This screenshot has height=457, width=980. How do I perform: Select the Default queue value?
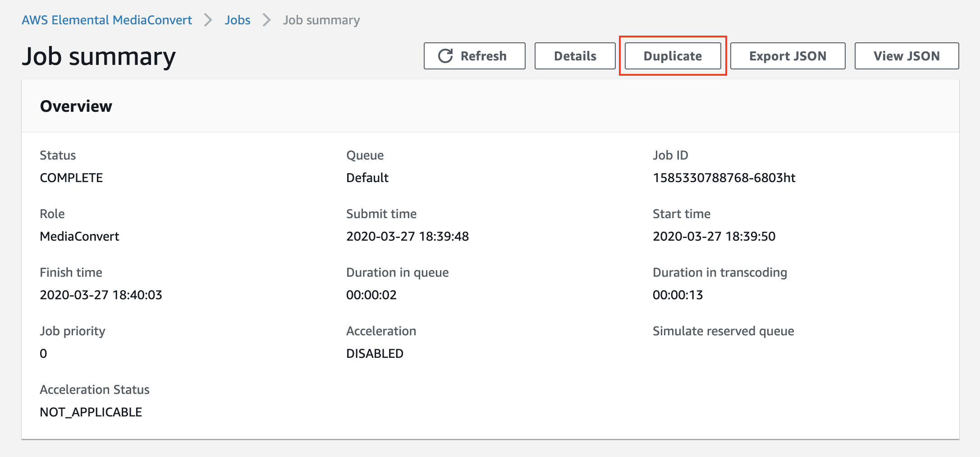[367, 178]
